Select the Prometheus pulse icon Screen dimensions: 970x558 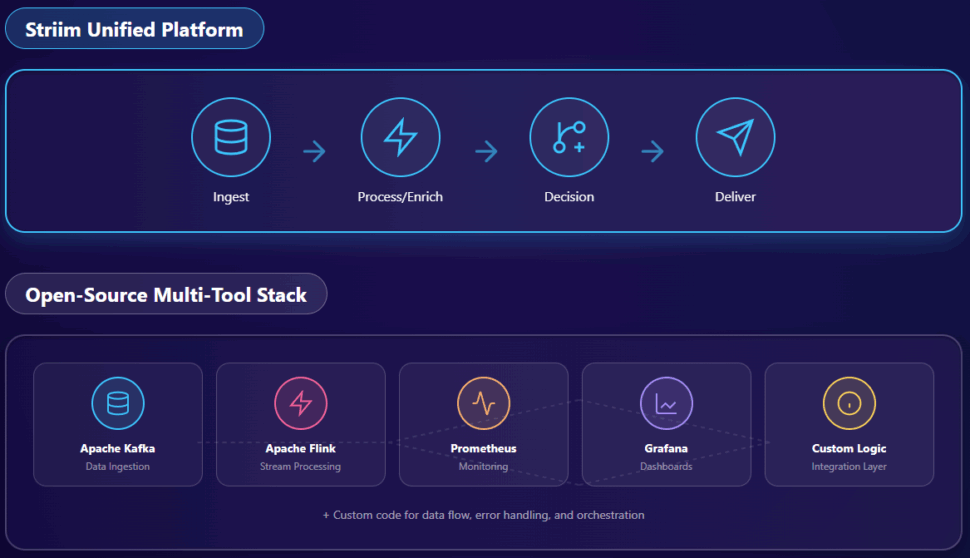click(484, 403)
